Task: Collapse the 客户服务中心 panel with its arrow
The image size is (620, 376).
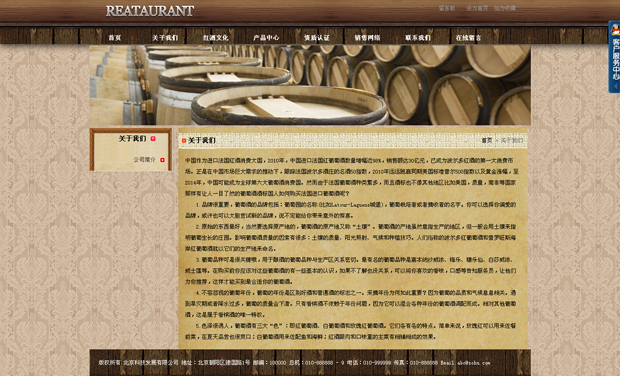Action: click(x=615, y=86)
